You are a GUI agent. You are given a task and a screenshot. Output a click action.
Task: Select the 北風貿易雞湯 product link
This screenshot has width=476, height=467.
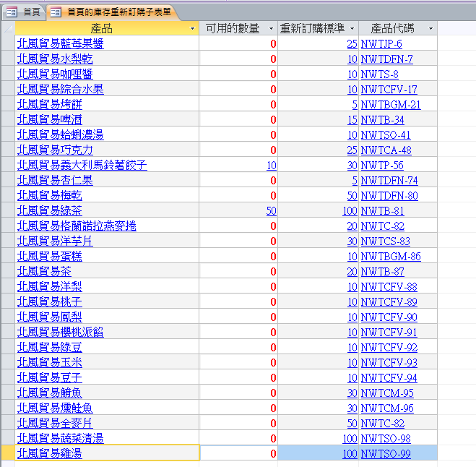pos(50,454)
